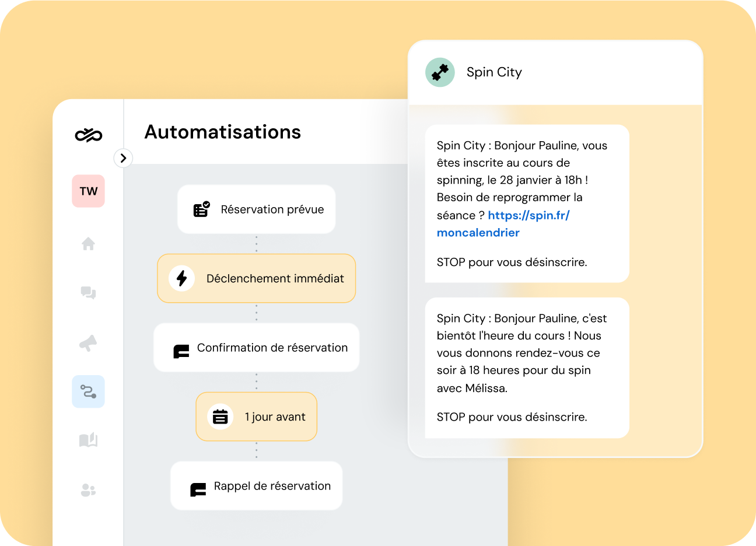Click the Spin City dumbbell avatar

(440, 72)
